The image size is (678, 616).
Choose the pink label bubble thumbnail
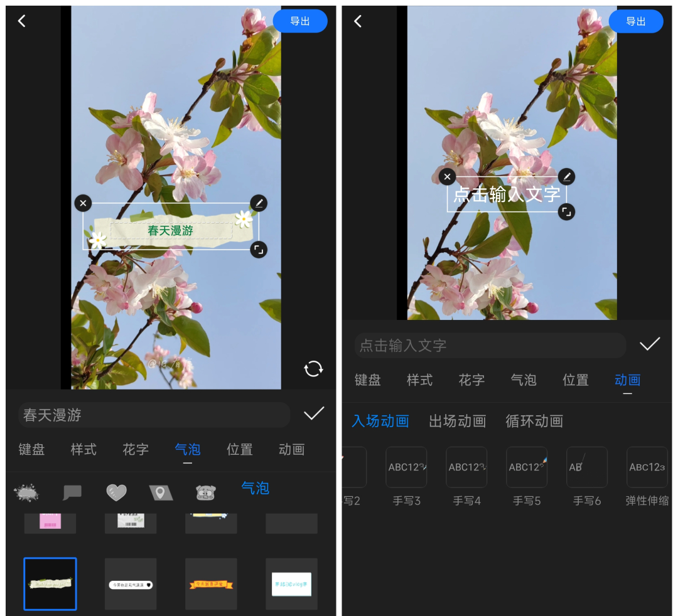click(50, 523)
